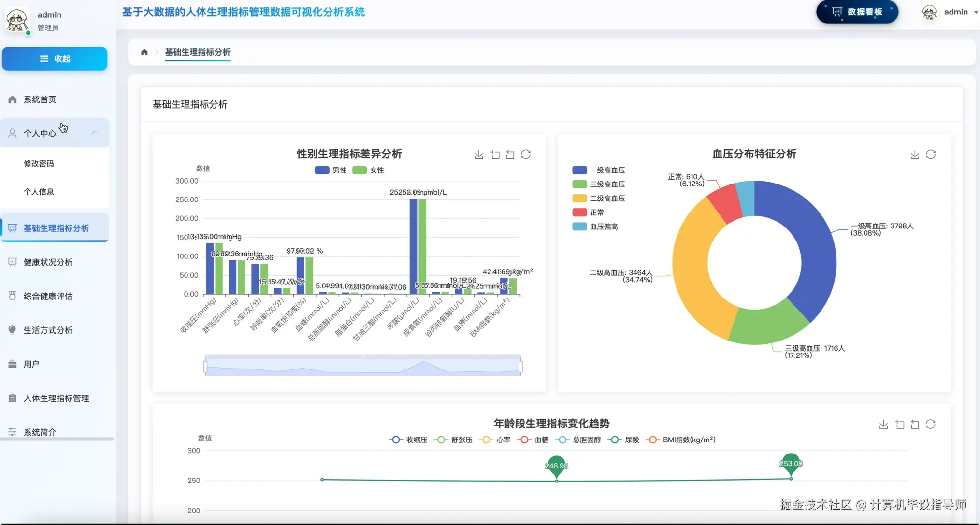The width and height of the screenshot is (980, 525).
Task: Save the age trend line chart image
Action: (883, 424)
